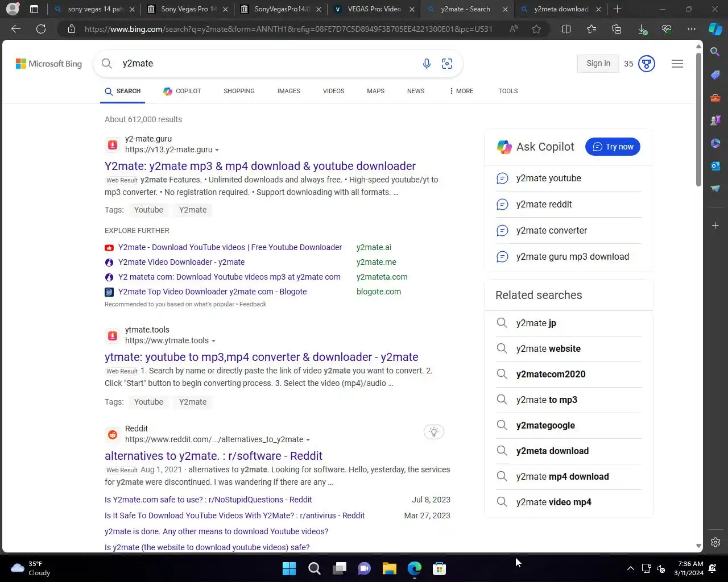Open browser collections icon
The height and width of the screenshot is (582, 728).
point(617,29)
